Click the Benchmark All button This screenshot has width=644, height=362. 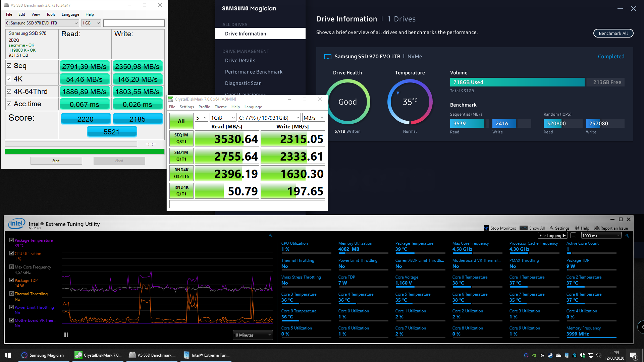point(613,33)
